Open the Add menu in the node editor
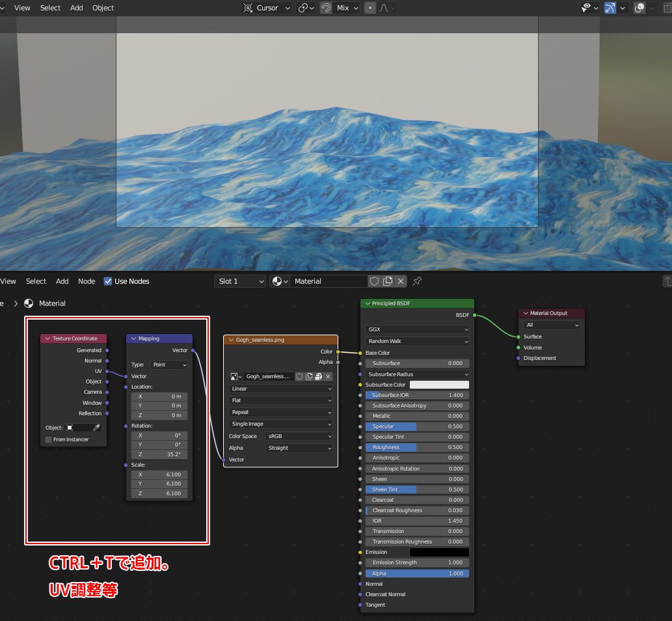The height and width of the screenshot is (621, 672). coord(62,281)
